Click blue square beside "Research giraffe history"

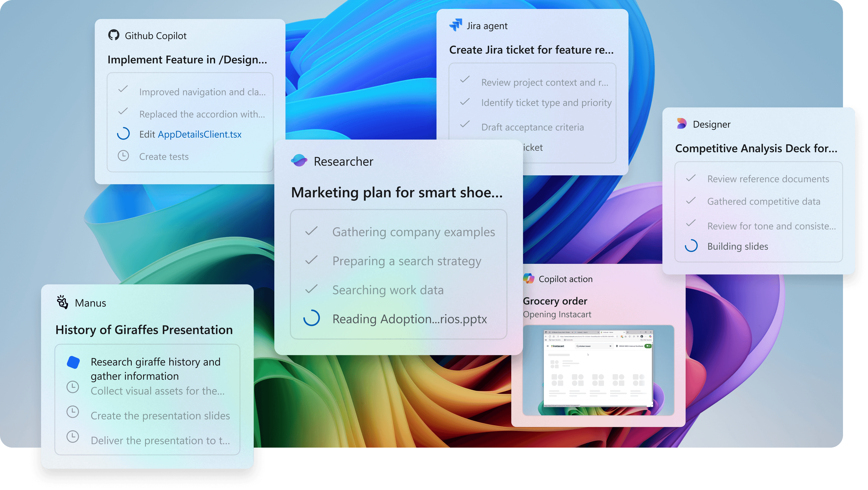pos(73,362)
